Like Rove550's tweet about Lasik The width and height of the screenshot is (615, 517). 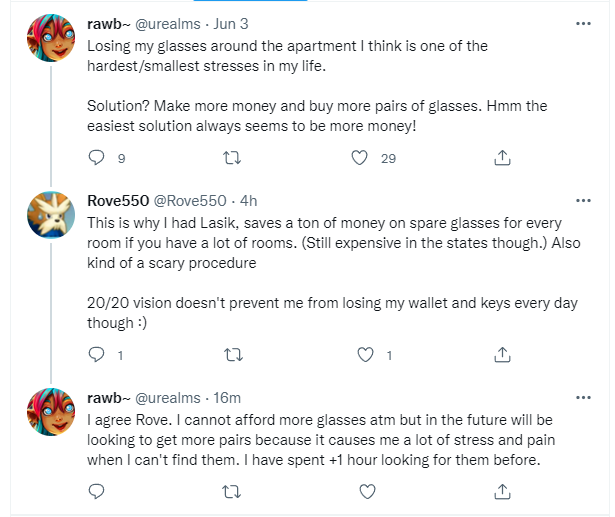(x=365, y=355)
